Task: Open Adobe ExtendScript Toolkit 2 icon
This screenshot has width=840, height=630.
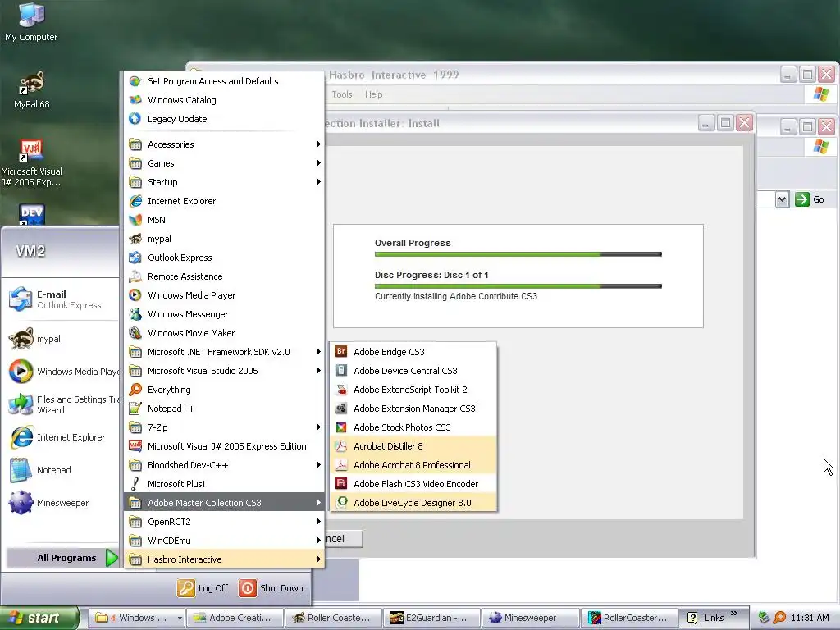Action: pyautogui.click(x=340, y=390)
